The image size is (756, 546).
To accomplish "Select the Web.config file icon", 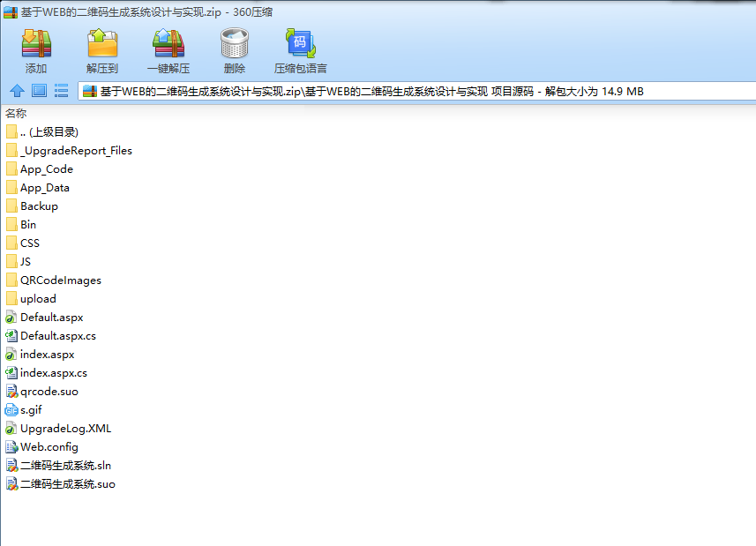I will [11, 447].
